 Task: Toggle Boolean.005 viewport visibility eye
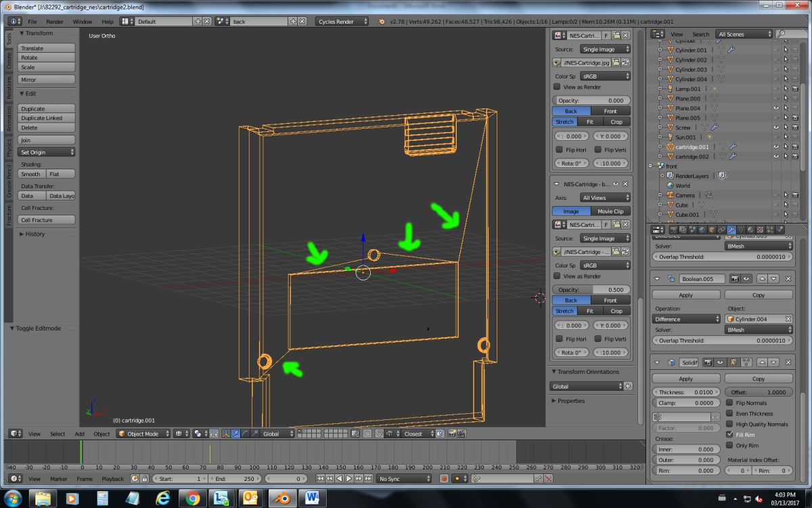tap(746, 278)
